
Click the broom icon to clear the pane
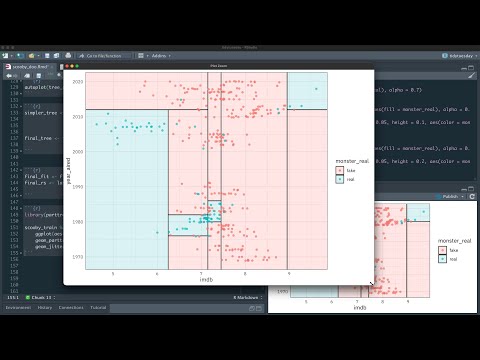[471, 76]
